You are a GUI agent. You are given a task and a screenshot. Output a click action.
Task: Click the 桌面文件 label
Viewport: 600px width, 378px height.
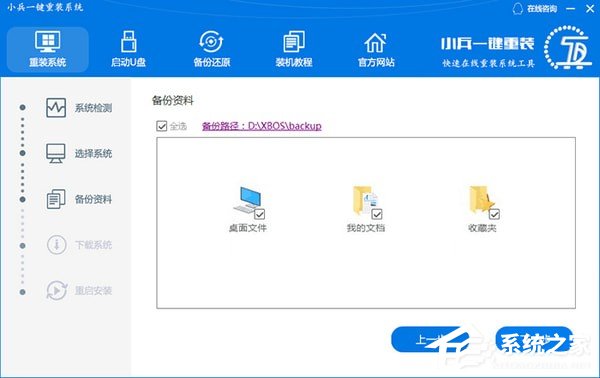248,228
